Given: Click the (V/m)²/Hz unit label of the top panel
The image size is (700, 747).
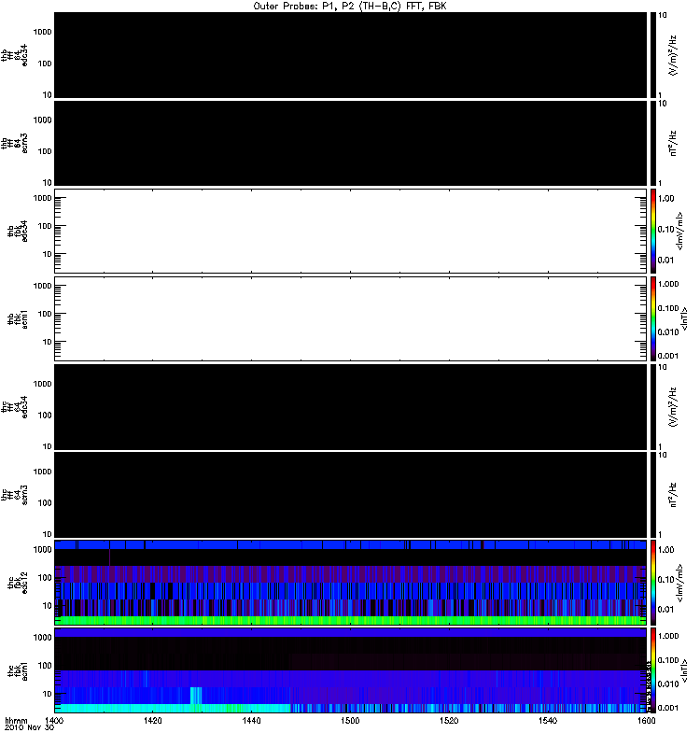Looking at the screenshot, I should 673,55.
